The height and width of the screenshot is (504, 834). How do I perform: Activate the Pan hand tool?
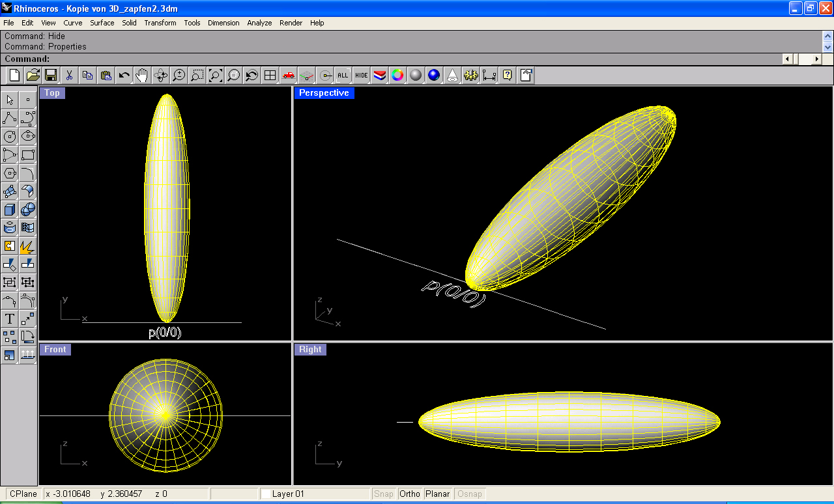coord(142,76)
